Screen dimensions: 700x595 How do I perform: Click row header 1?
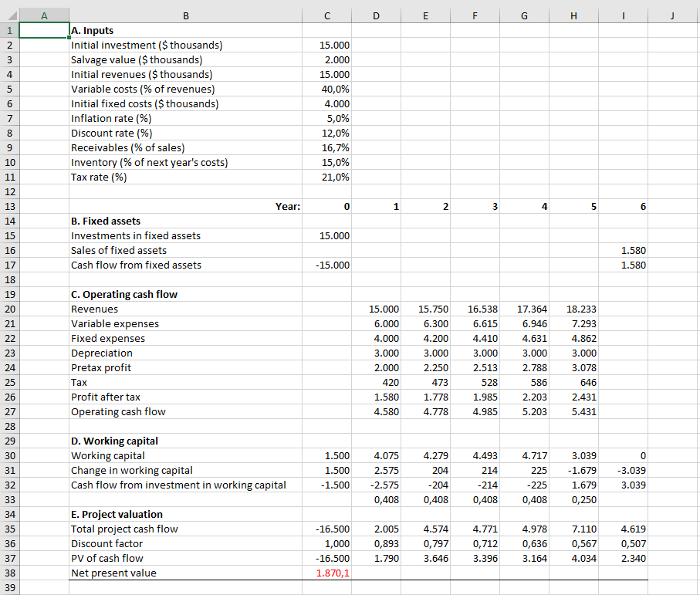[8, 30]
